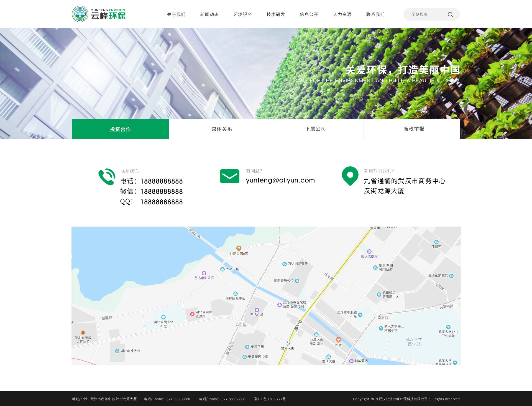Viewport: 532px width, 406px height.
Task: Click the green phone icon
Action: coord(107,177)
